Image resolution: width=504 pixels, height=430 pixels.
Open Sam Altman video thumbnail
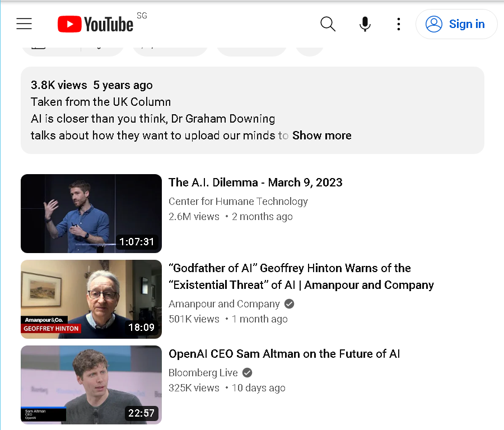(x=91, y=385)
